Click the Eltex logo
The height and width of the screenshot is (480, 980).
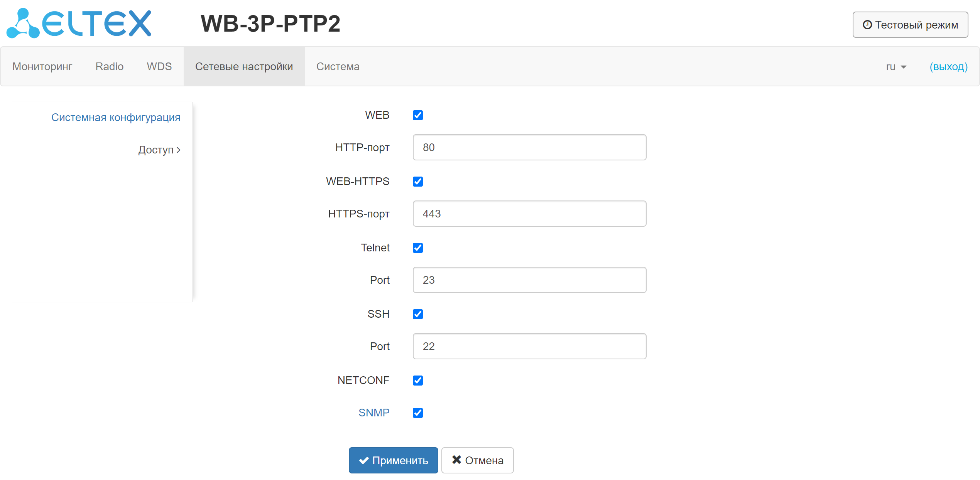pyautogui.click(x=79, y=24)
